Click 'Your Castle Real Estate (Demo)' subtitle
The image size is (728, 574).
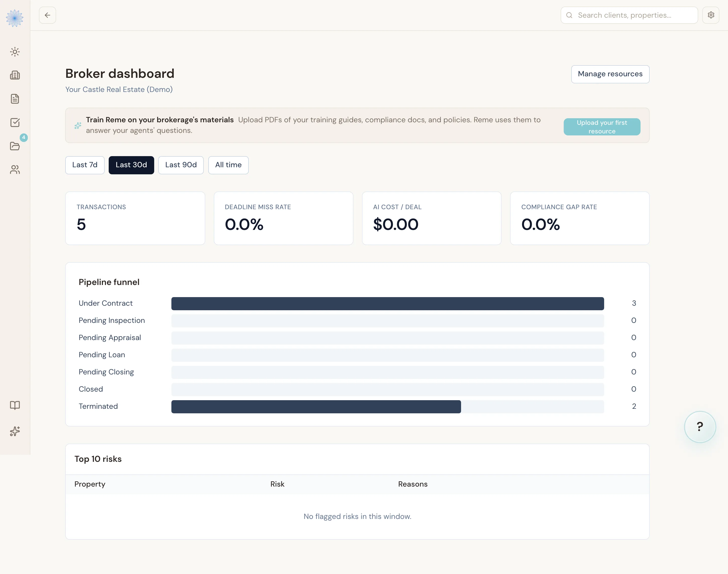pos(119,89)
